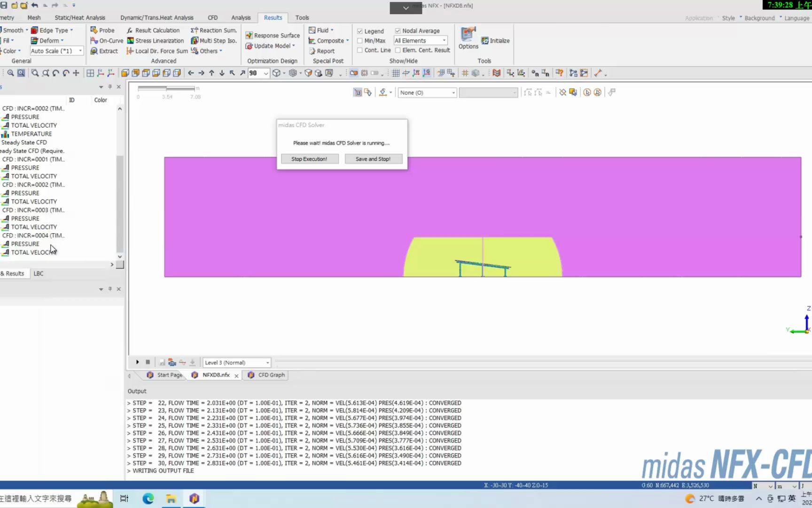Image resolution: width=812 pixels, height=508 pixels.
Task: Open the Tools ribbon tab
Action: (x=302, y=17)
